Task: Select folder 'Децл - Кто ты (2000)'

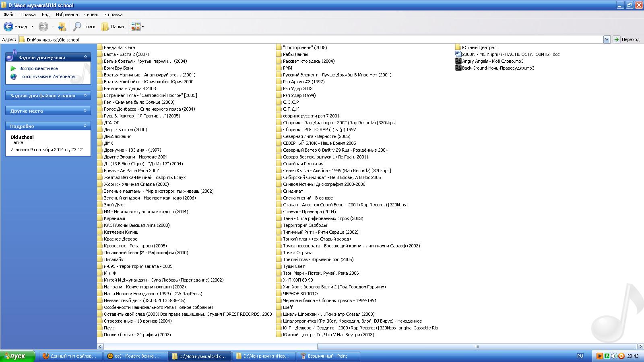Action: point(122,130)
